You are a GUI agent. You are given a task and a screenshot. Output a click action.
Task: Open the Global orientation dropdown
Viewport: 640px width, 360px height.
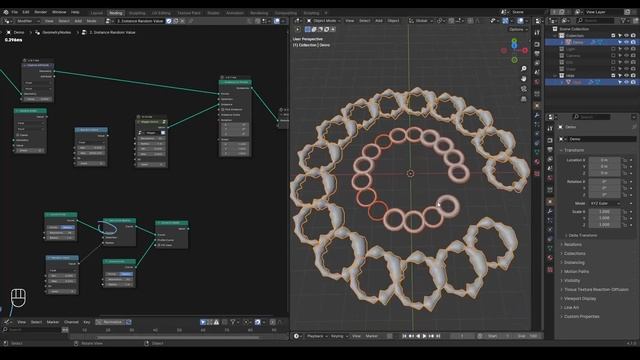click(x=421, y=21)
